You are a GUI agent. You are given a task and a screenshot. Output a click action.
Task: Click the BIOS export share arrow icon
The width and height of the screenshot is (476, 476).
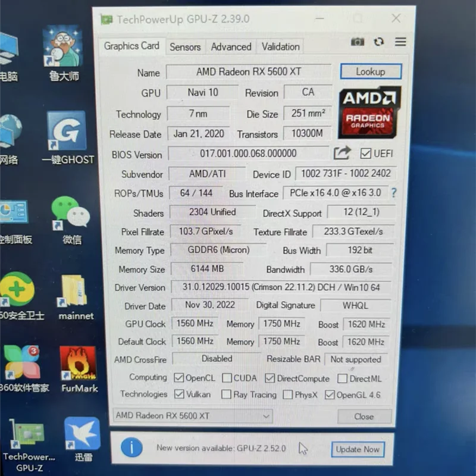(343, 153)
